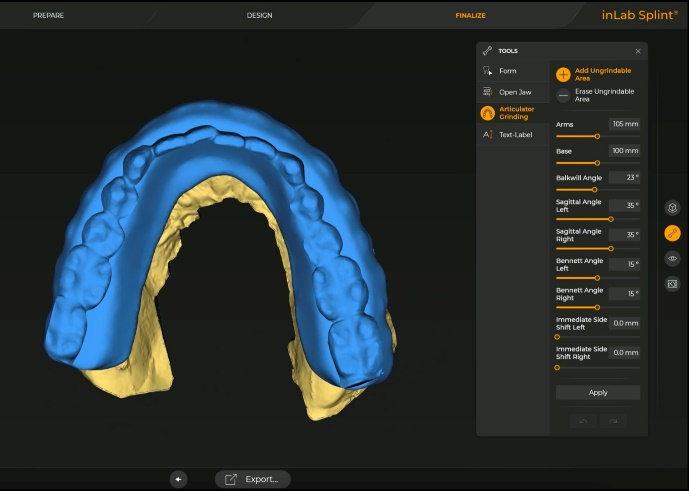Screen dimensions: 689x491
Task: Click the analysis icon in right sidebar
Action: pos(672,284)
